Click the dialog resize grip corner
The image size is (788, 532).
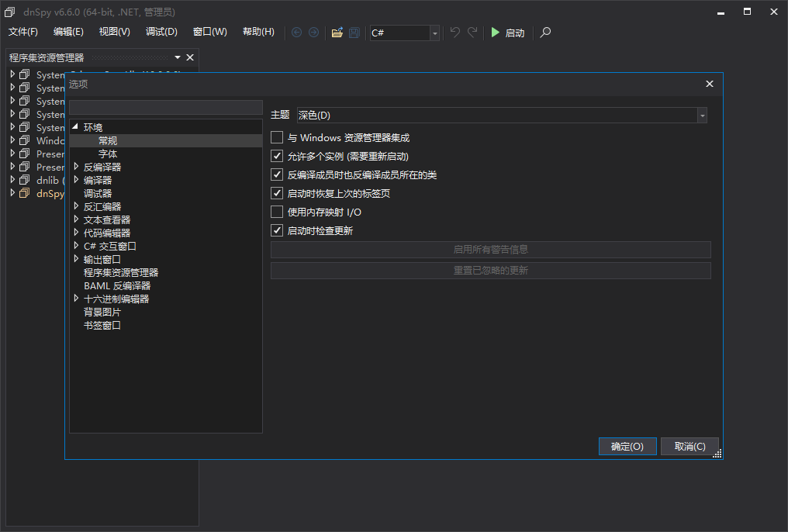[x=717, y=454]
